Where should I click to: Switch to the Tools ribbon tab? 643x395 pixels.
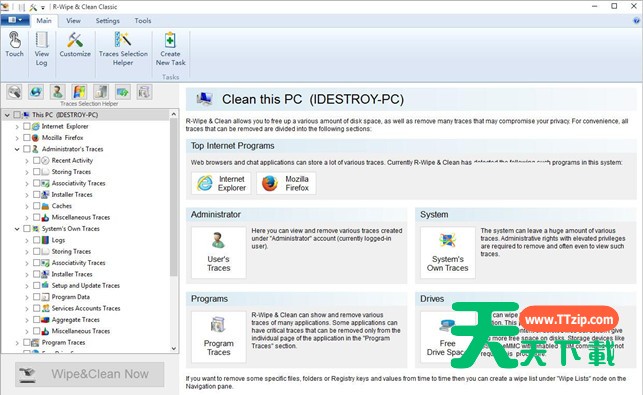coord(143,21)
